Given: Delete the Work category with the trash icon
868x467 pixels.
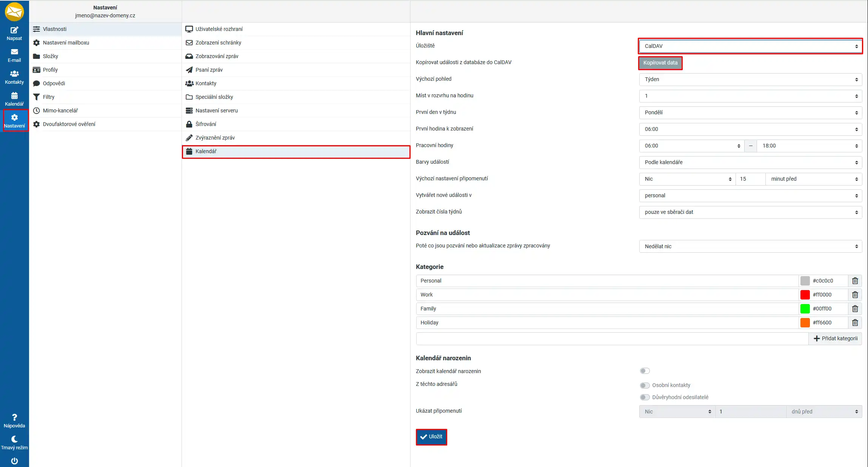Looking at the screenshot, I should 855,295.
